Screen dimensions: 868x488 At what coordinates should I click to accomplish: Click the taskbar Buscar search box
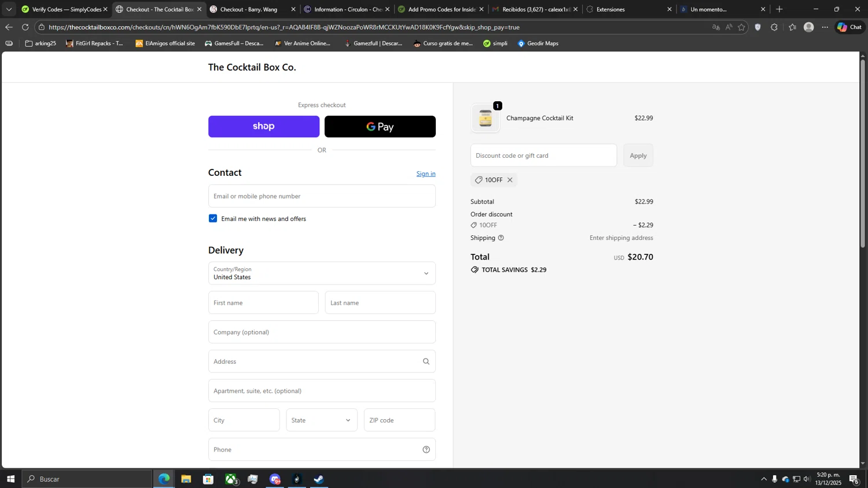[87, 479]
